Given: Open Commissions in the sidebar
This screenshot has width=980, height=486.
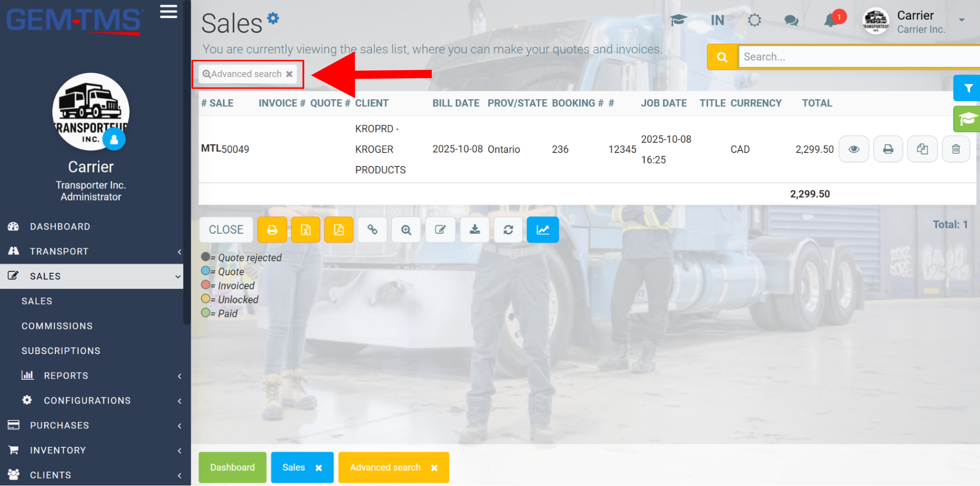Looking at the screenshot, I should coord(57,326).
